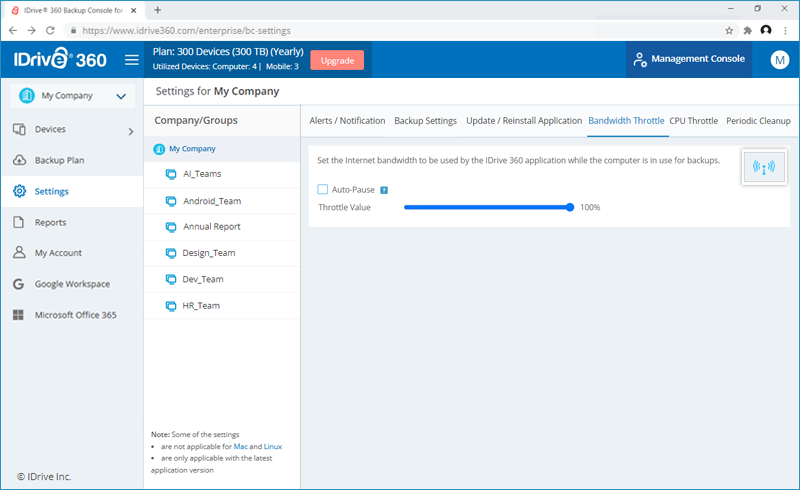Go back in browser history
This screenshot has height=490, width=800.
(x=13, y=31)
